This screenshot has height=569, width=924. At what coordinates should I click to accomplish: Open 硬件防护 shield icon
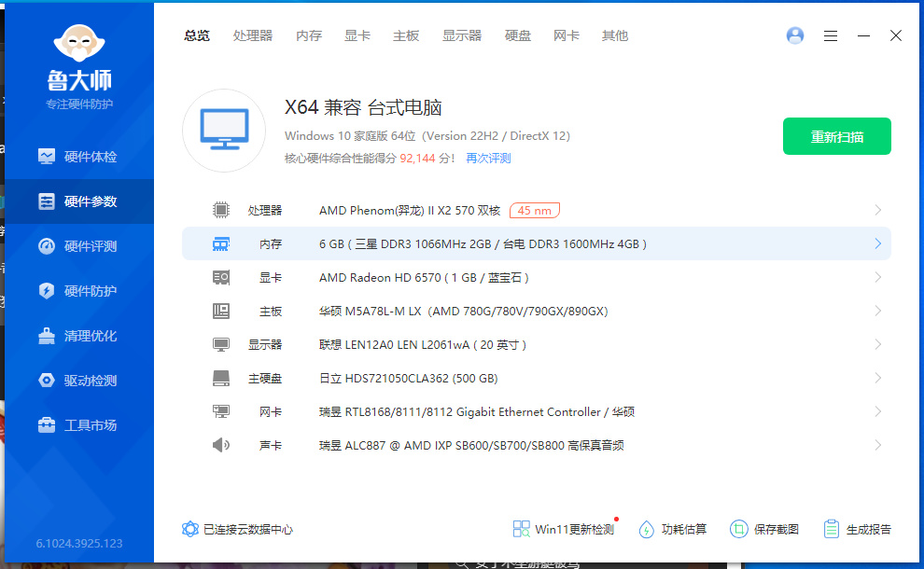tap(47, 291)
